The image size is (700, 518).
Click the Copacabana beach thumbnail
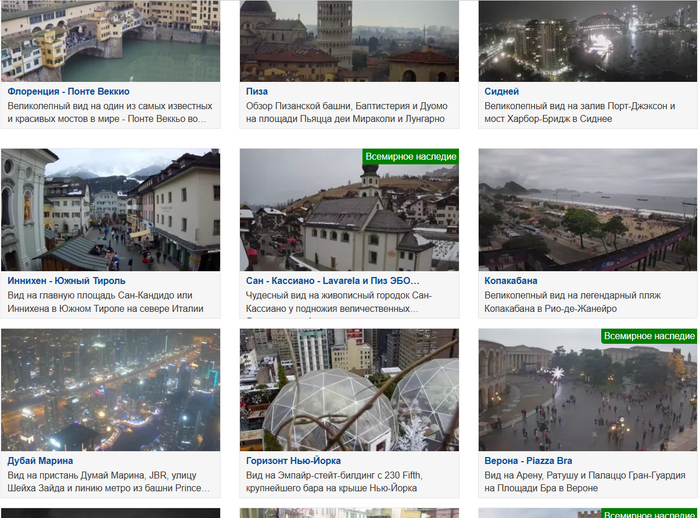point(588,210)
